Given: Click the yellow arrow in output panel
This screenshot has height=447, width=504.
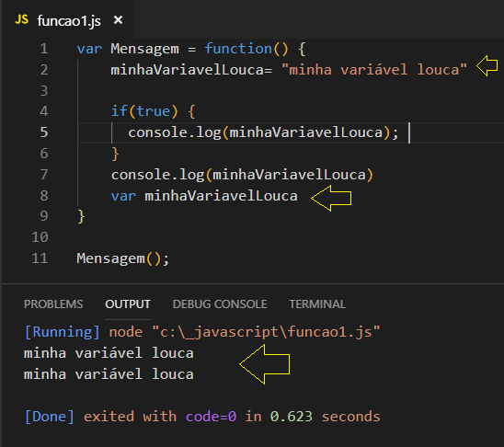Looking at the screenshot, I should point(265,364).
